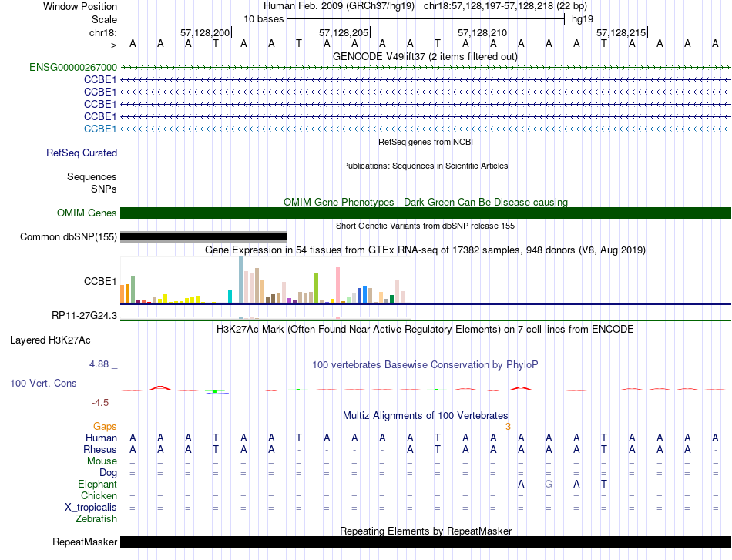732x560 pixels.
Task: Click the H3K27Ac Mark ENCODE title
Action: 425,330
